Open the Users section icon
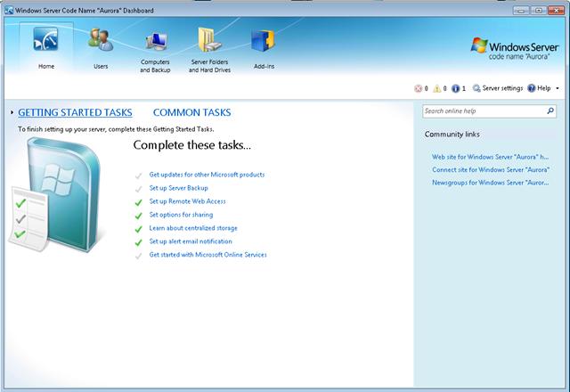This screenshot has height=392, width=570. point(101,39)
